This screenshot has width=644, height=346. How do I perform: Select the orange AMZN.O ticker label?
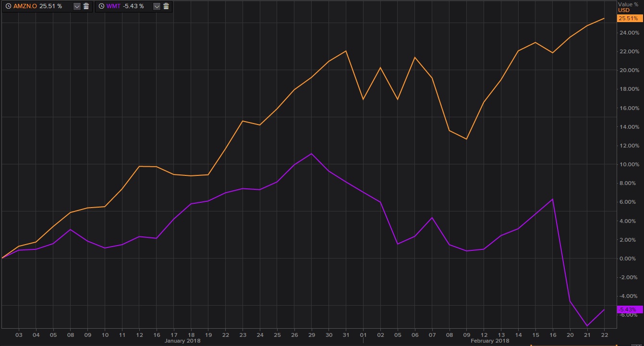(x=25, y=6)
